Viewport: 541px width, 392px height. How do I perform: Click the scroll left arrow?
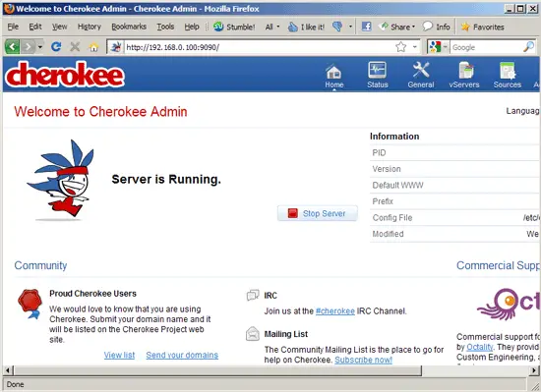[x=8, y=370]
